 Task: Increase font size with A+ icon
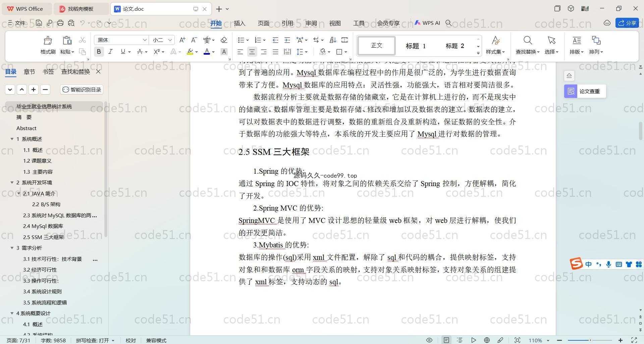[182, 40]
